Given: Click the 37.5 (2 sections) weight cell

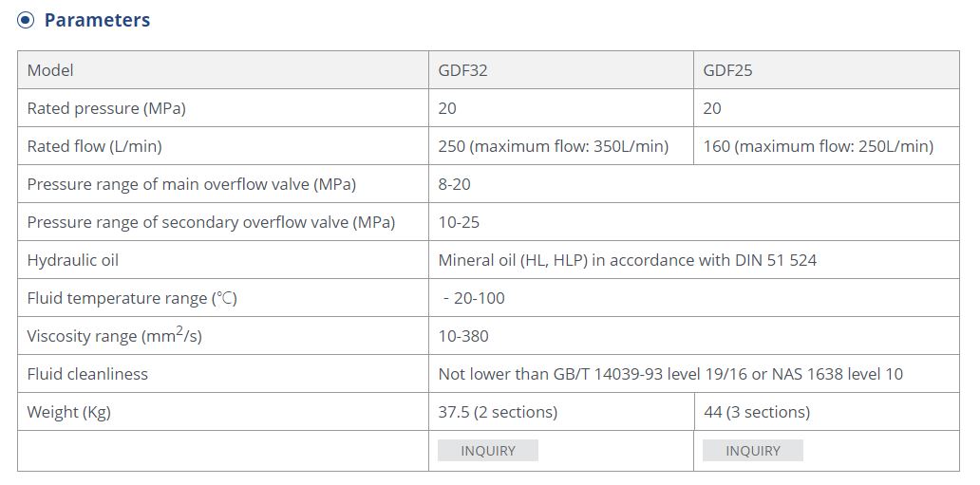Looking at the screenshot, I should click(x=560, y=412).
